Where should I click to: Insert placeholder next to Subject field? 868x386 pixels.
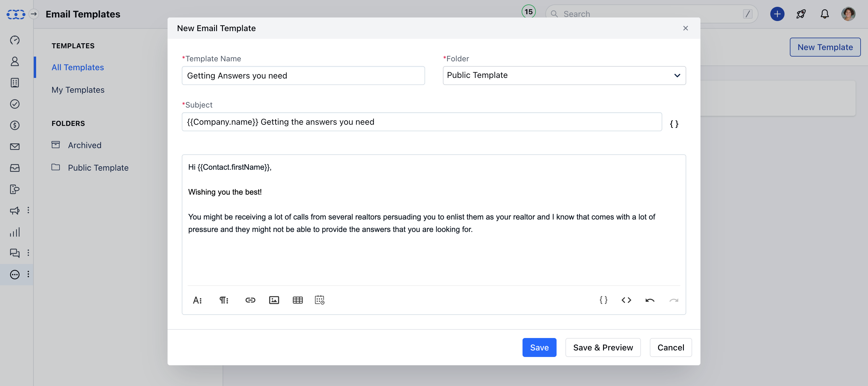[674, 124]
